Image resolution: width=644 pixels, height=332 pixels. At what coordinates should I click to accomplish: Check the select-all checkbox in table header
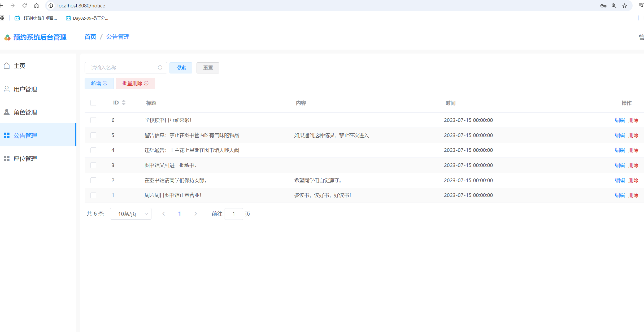pos(93,103)
